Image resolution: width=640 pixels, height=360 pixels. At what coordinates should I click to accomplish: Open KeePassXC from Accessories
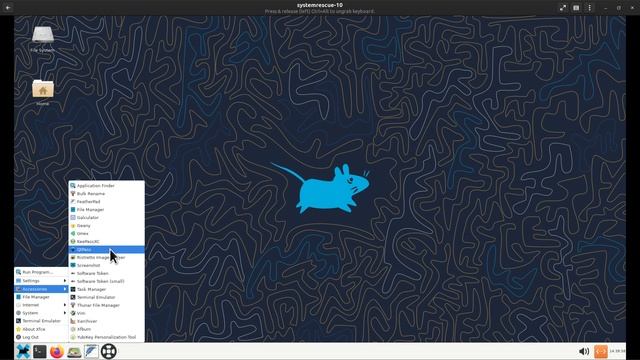pos(107,242)
